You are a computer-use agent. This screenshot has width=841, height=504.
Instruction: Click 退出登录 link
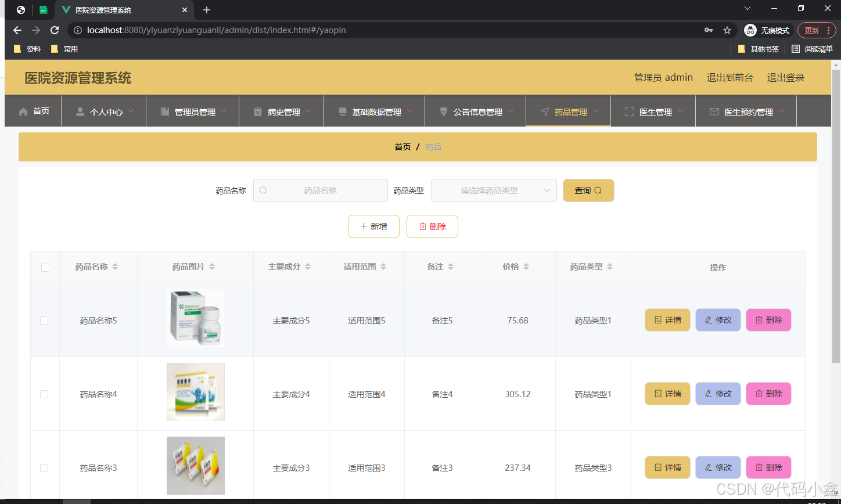click(x=786, y=78)
